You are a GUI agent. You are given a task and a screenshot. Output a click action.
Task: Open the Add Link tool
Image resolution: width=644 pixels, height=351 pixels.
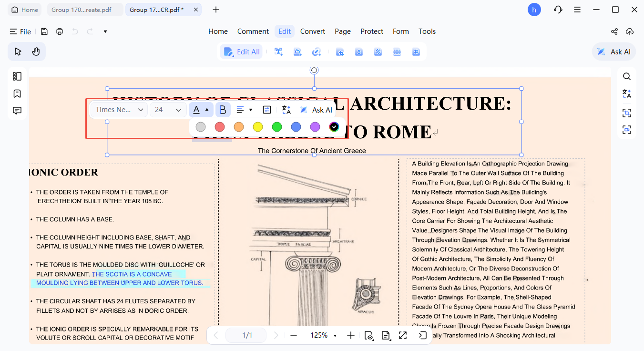317,52
